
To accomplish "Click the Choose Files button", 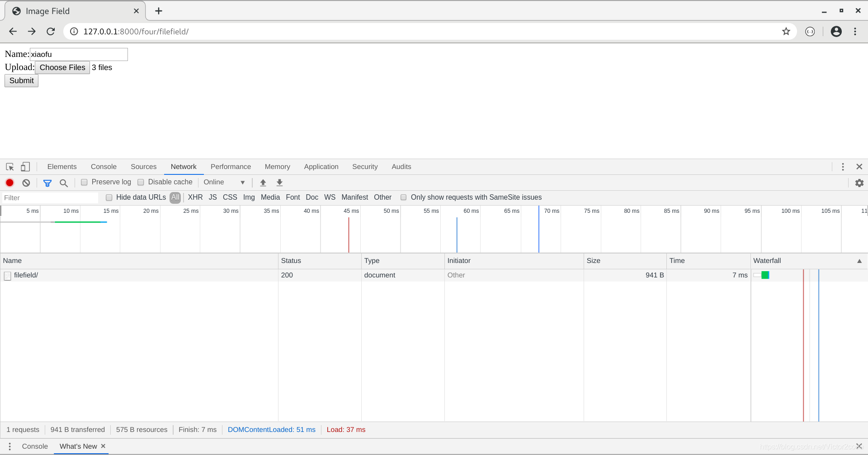I will pyautogui.click(x=62, y=67).
